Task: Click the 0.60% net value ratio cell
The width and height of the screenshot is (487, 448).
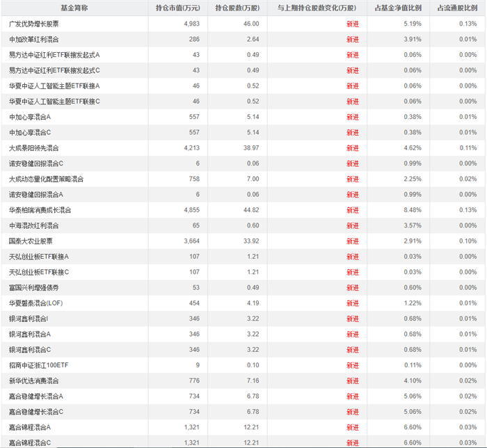Action: pos(413,288)
